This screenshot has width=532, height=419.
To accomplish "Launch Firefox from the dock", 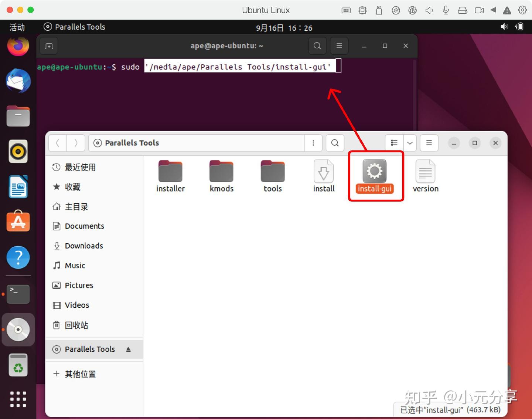I will point(18,46).
